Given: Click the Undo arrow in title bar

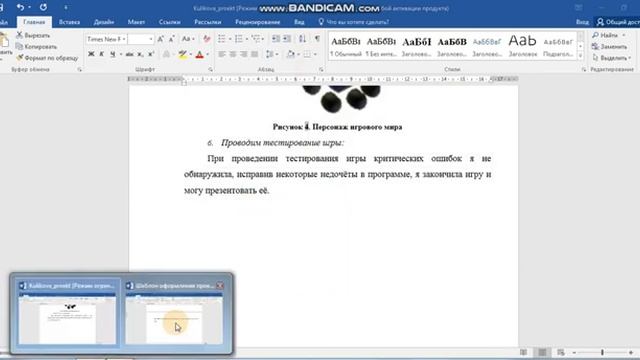Looking at the screenshot, I should pyautogui.click(x=20, y=7).
